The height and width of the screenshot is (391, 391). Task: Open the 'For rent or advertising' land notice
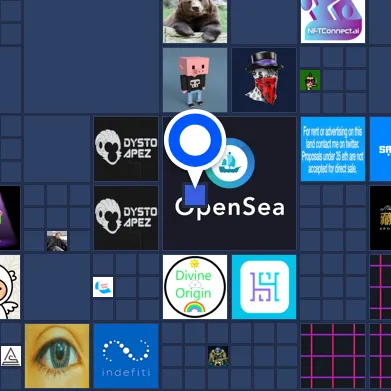[x=333, y=149]
